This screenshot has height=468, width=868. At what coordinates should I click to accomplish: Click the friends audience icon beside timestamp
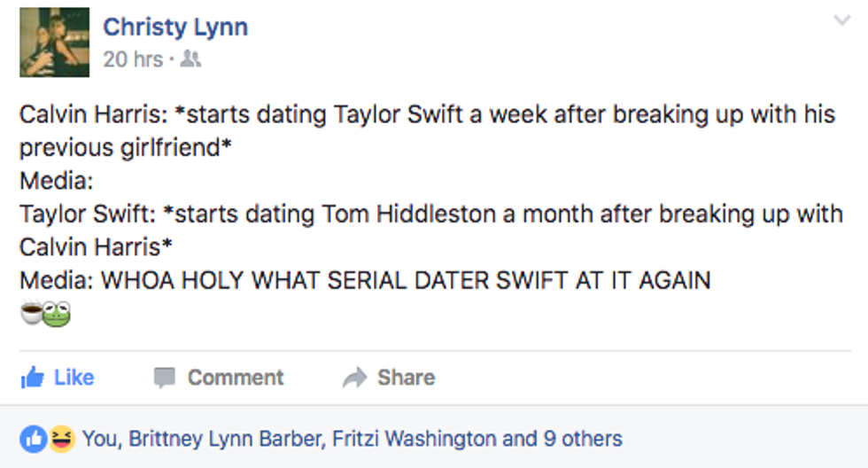(190, 59)
